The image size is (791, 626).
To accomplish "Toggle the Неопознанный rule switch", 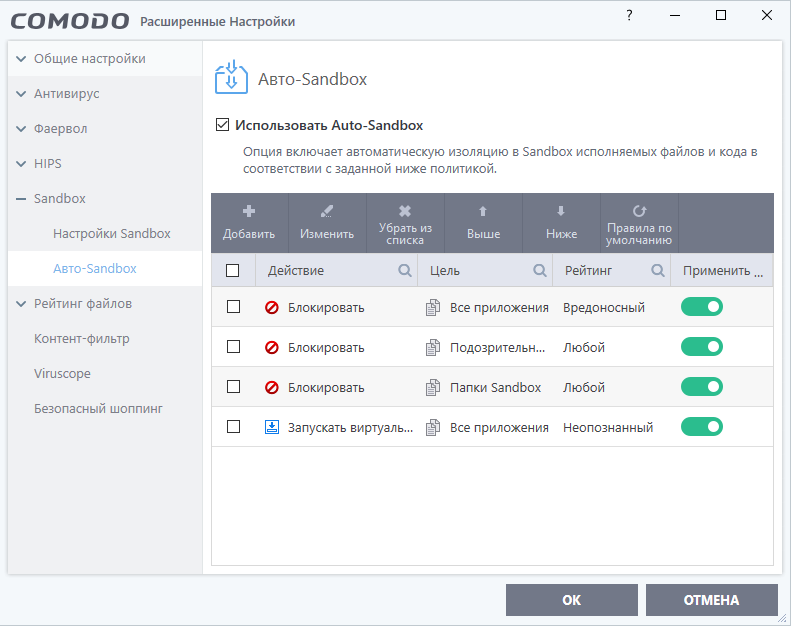I will (701, 427).
